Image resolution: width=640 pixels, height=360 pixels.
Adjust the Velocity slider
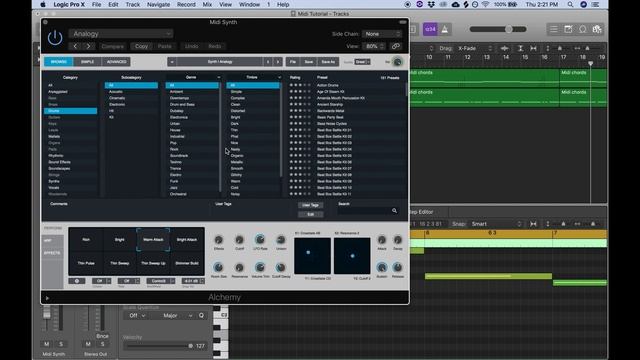159,346
